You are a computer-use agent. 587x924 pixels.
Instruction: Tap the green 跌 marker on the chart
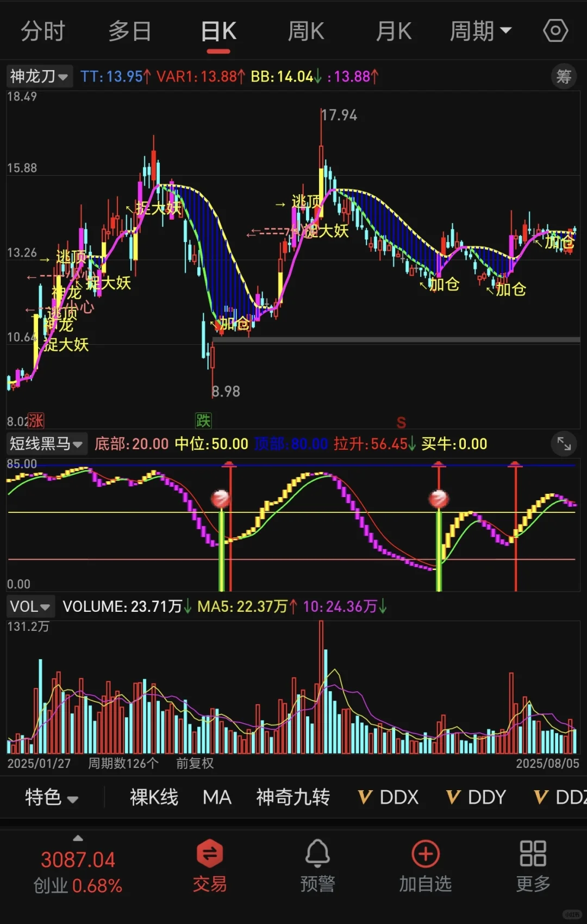click(203, 420)
